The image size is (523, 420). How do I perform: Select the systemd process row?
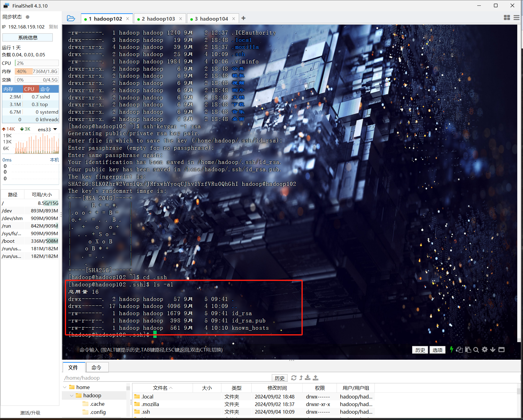tap(30, 112)
